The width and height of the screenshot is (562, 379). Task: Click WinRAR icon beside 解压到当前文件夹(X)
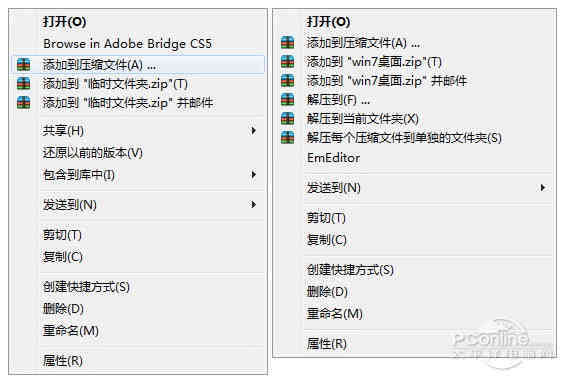(x=287, y=118)
